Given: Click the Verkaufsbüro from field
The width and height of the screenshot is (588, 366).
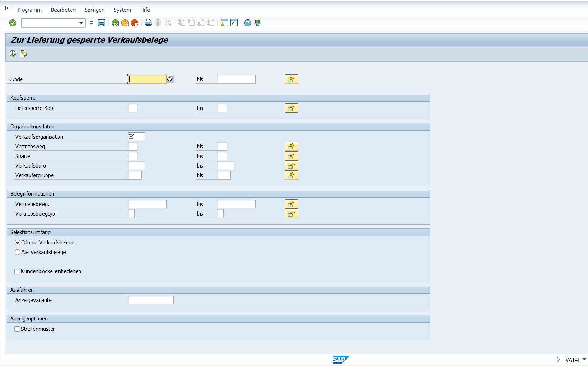Looking at the screenshot, I should coord(136,165).
